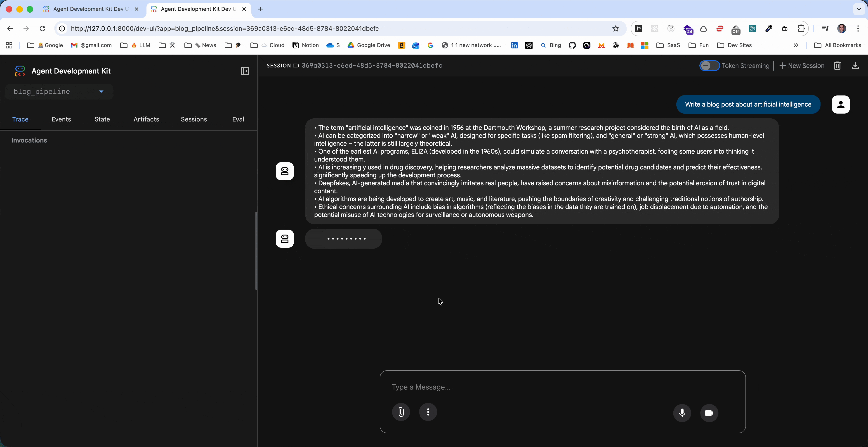Click the export session download icon

855,66
